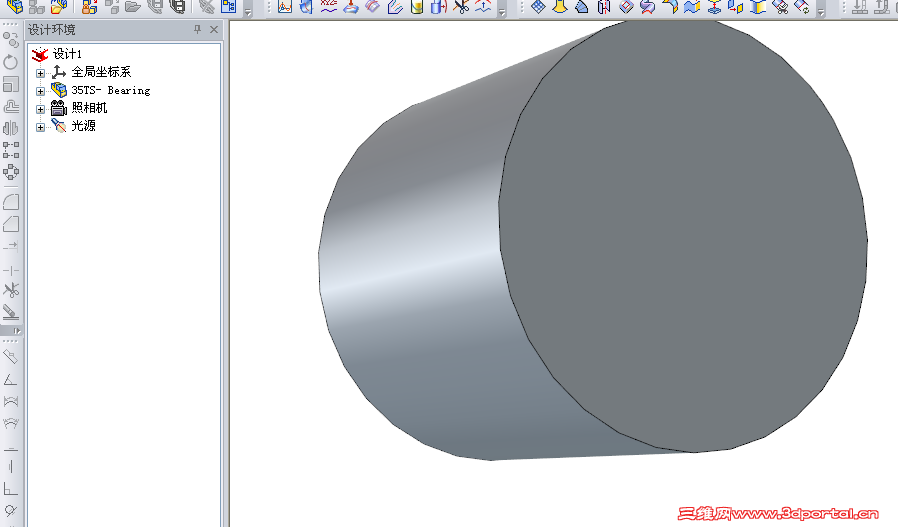Select 照相机 camera entry

click(x=89, y=108)
